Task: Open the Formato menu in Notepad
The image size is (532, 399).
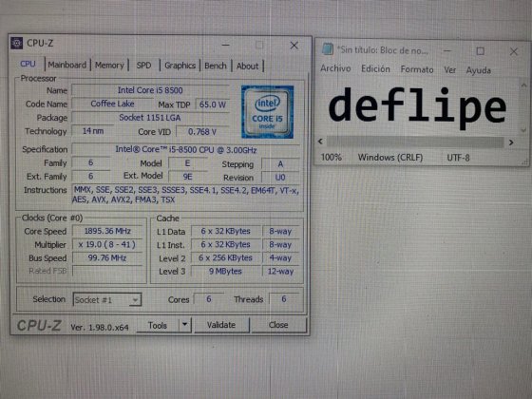Action: point(417,69)
